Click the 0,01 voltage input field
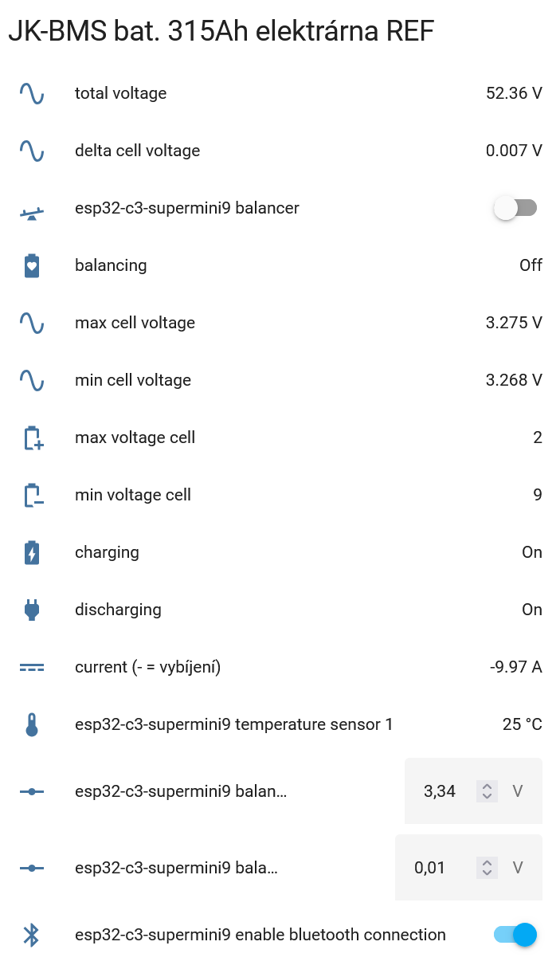 [x=431, y=868]
